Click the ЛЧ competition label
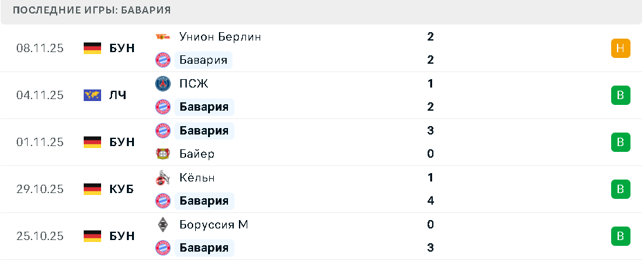 pos(118,95)
